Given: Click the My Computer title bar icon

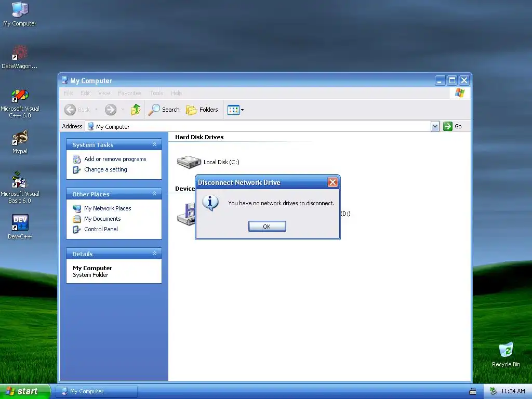Looking at the screenshot, I should click(x=64, y=81).
